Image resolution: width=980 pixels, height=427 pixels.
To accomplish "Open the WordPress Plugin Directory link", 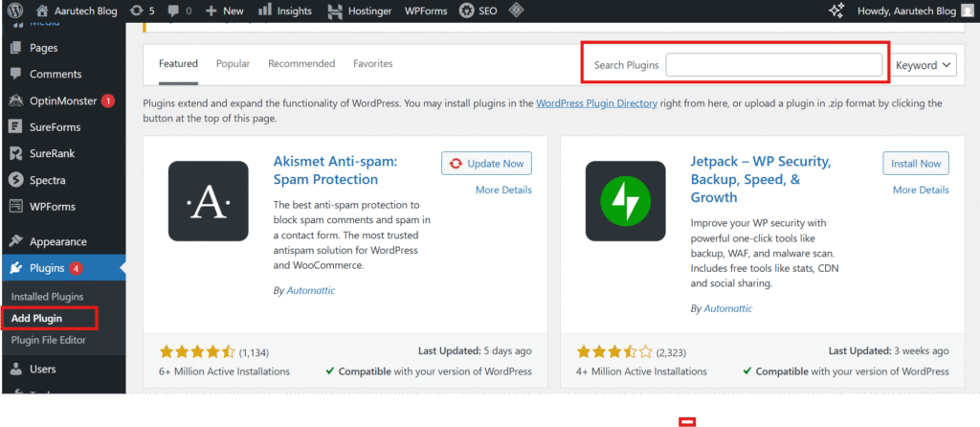I will [596, 103].
